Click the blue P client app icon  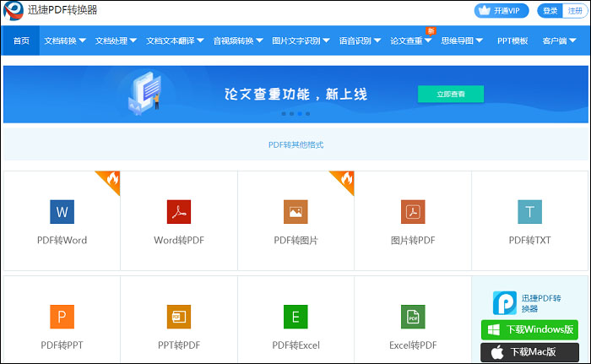pos(505,302)
